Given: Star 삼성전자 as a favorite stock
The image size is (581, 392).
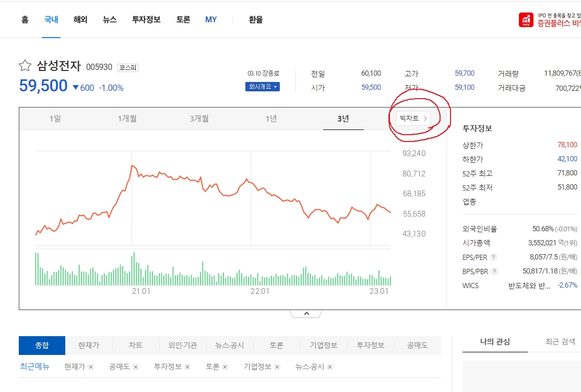Looking at the screenshot, I should [25, 66].
